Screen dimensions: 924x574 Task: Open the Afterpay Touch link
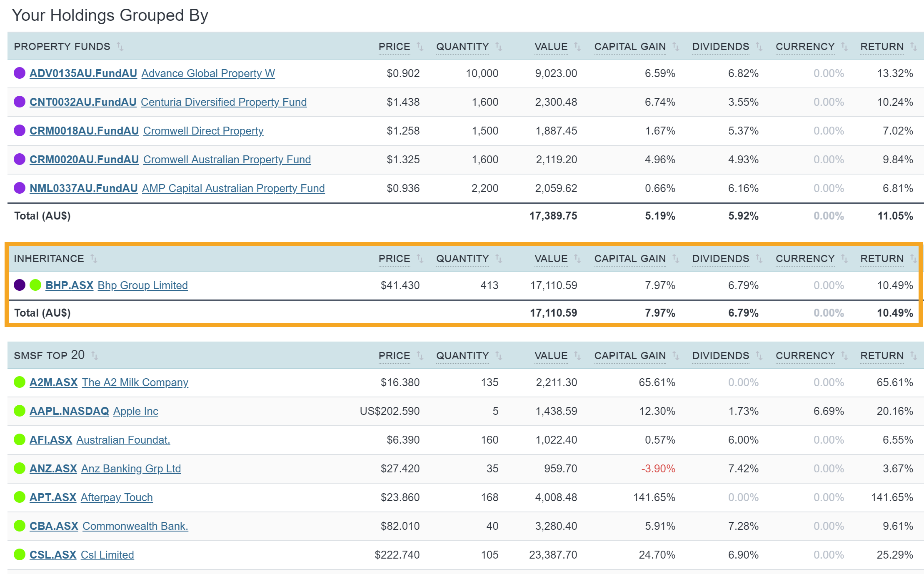coord(116,497)
